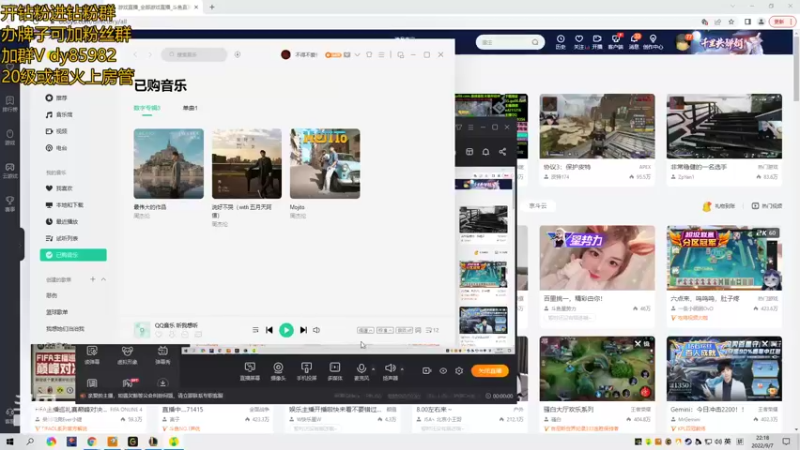Open the skin wardrobe icon in QQ Music title bar
The height and width of the screenshot is (450, 800).
tap(369, 55)
